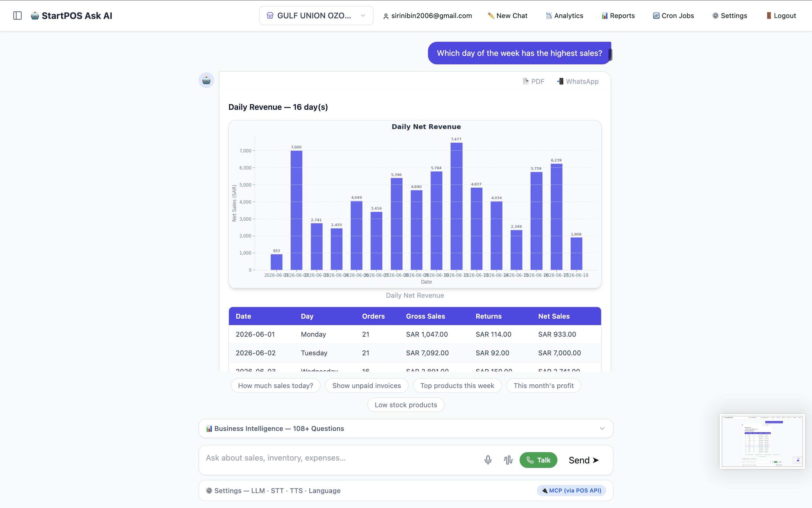Click the user question message bubble
The height and width of the screenshot is (508, 812).
click(x=519, y=53)
